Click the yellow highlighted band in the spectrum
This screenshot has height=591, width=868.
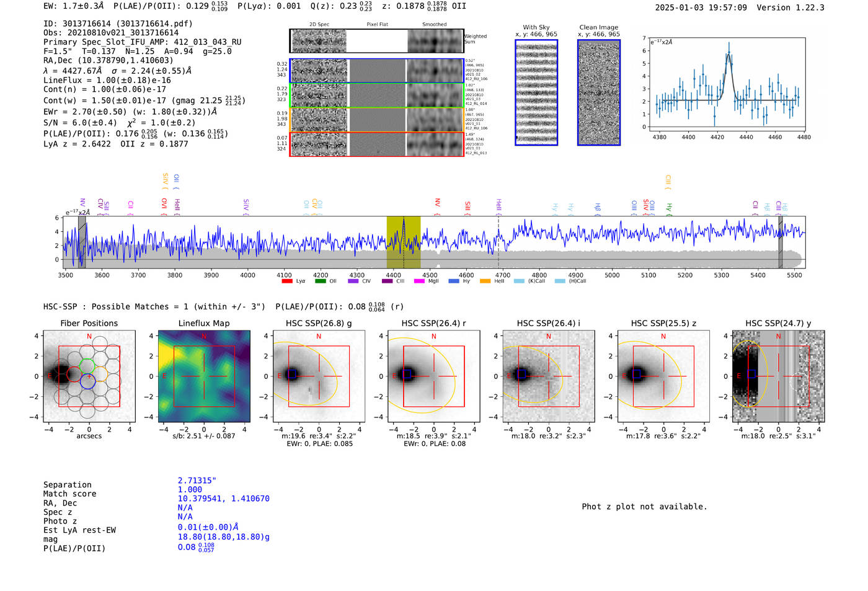click(x=404, y=242)
